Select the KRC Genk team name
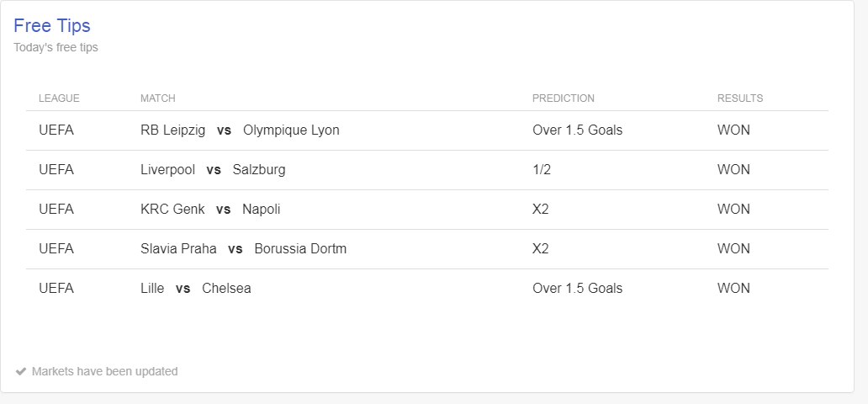Screen dimensions: 868x404 click(x=172, y=209)
